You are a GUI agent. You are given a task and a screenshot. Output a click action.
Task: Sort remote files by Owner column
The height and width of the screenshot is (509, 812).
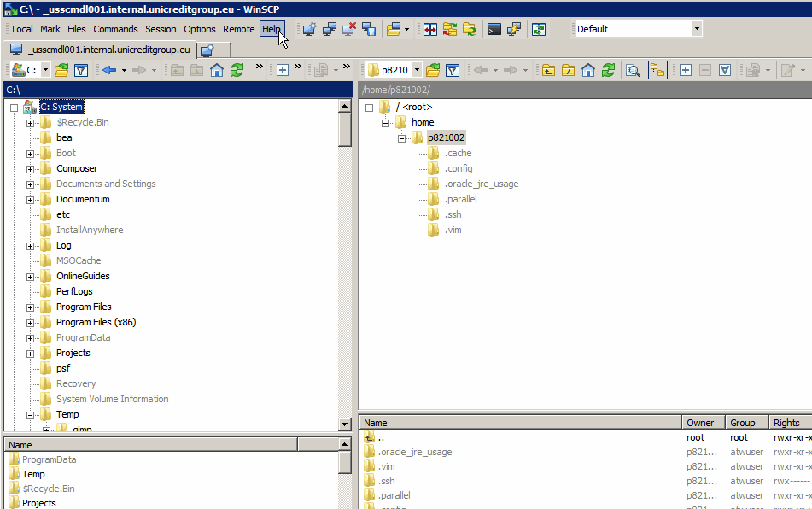pos(702,423)
